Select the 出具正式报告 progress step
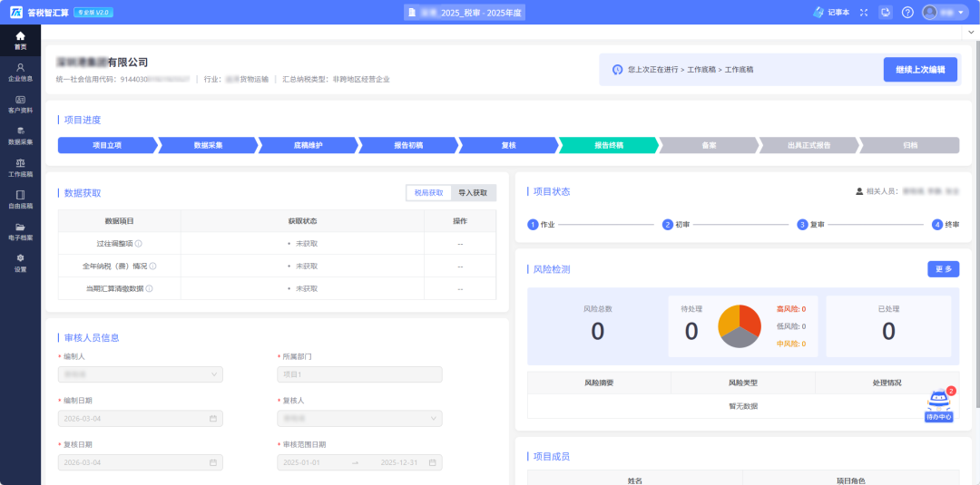 (x=809, y=145)
